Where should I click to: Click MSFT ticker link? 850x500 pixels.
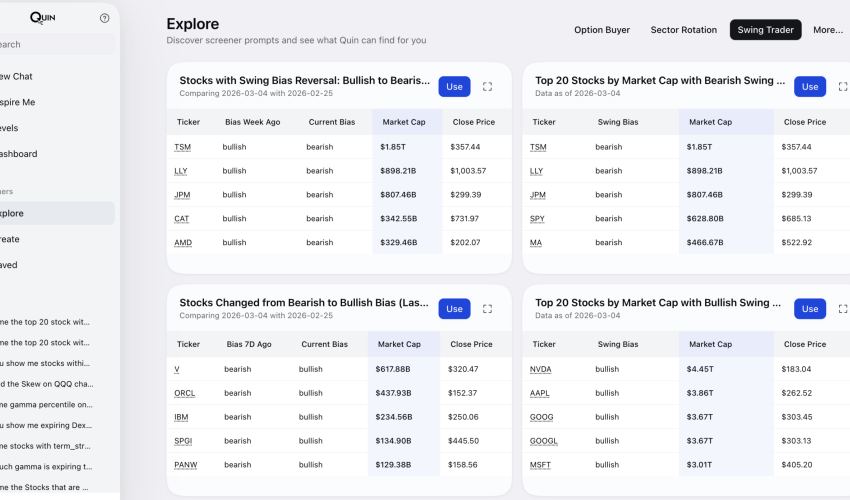coord(540,465)
